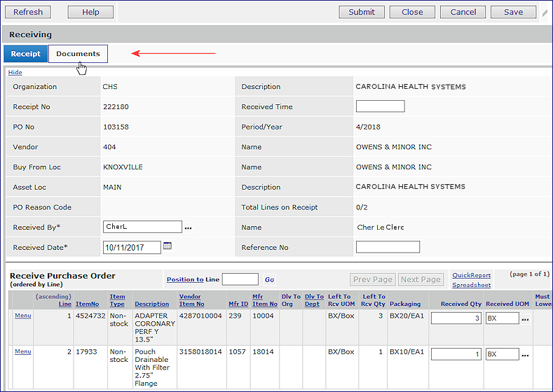553x392 pixels.
Task: Sort by the Description column header
Action: (x=151, y=304)
